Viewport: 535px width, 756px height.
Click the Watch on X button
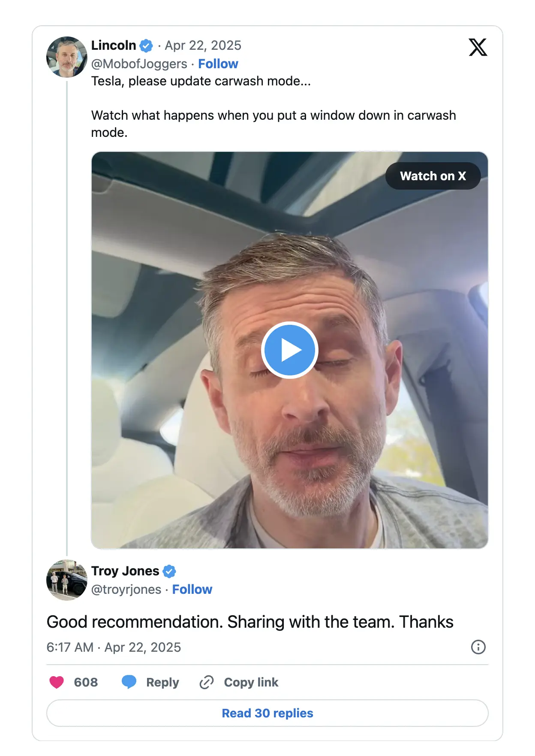tap(433, 176)
